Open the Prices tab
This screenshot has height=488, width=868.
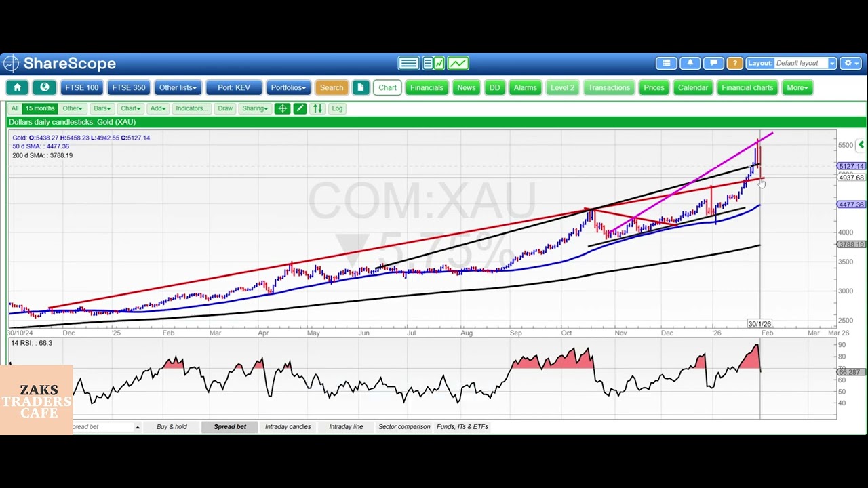(654, 87)
